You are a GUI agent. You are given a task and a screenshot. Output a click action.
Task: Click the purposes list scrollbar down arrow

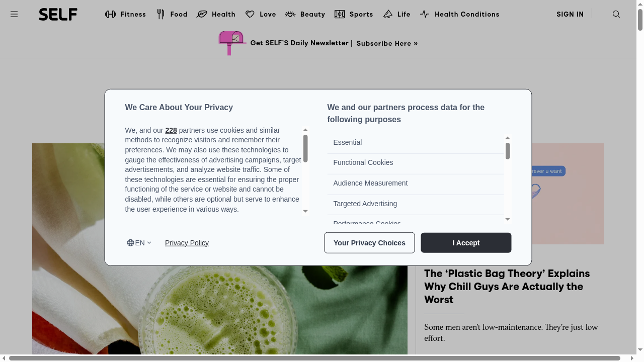(508, 219)
